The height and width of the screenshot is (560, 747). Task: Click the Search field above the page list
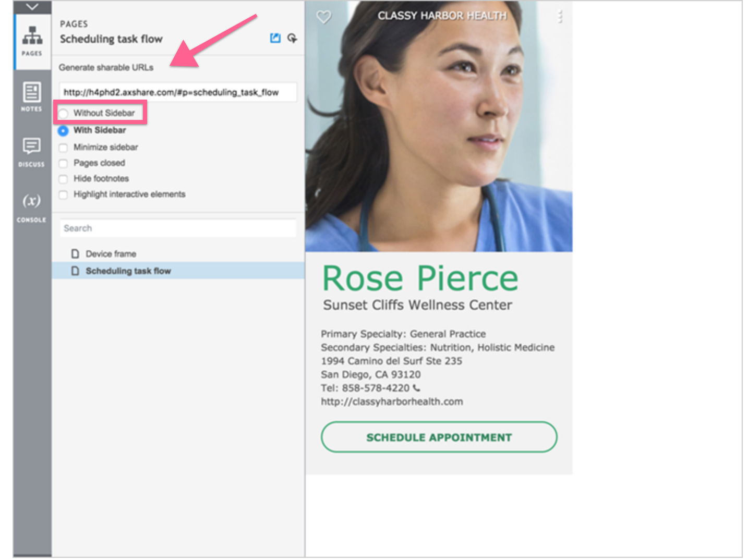click(177, 228)
